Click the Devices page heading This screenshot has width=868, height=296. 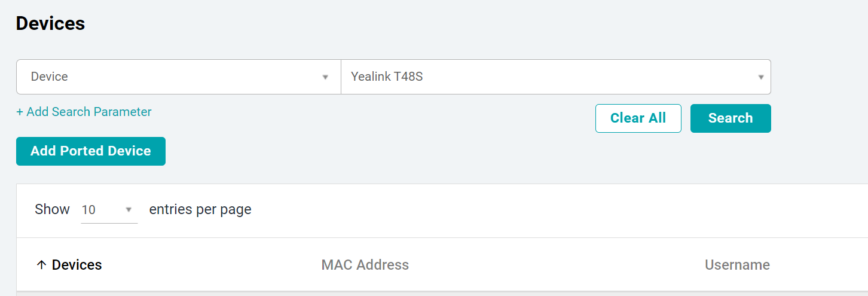50,24
